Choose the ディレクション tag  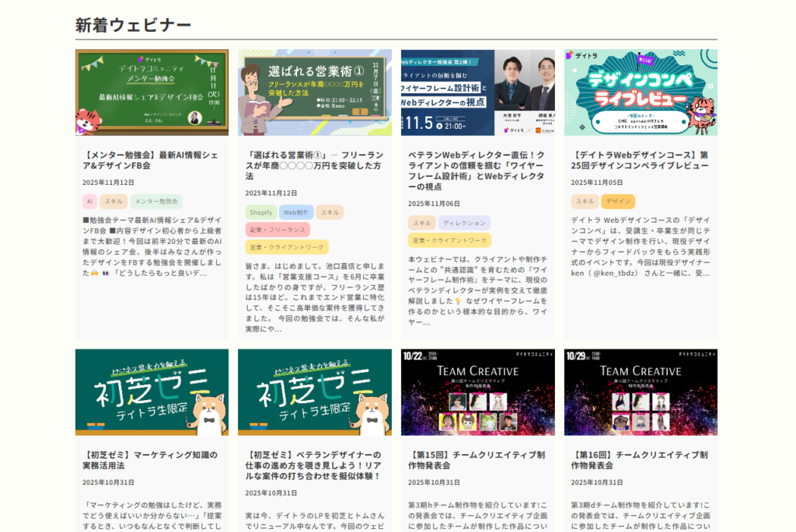[464, 223]
